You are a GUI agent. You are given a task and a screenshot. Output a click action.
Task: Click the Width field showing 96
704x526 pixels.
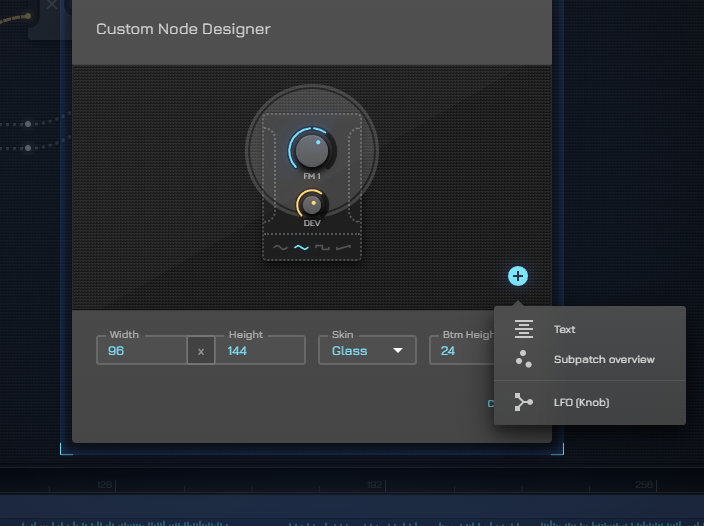pos(142,351)
